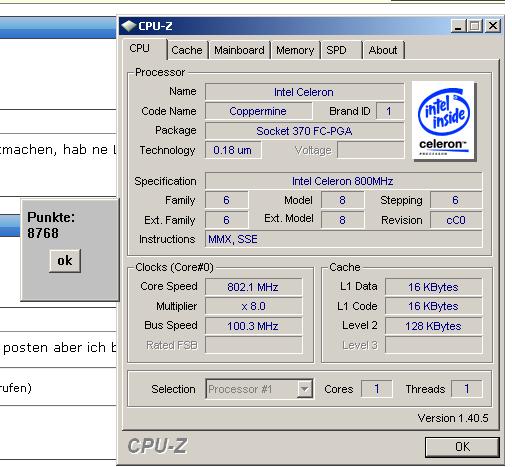
Task: Click the Brand ID value 1
Action: pyautogui.click(x=389, y=111)
